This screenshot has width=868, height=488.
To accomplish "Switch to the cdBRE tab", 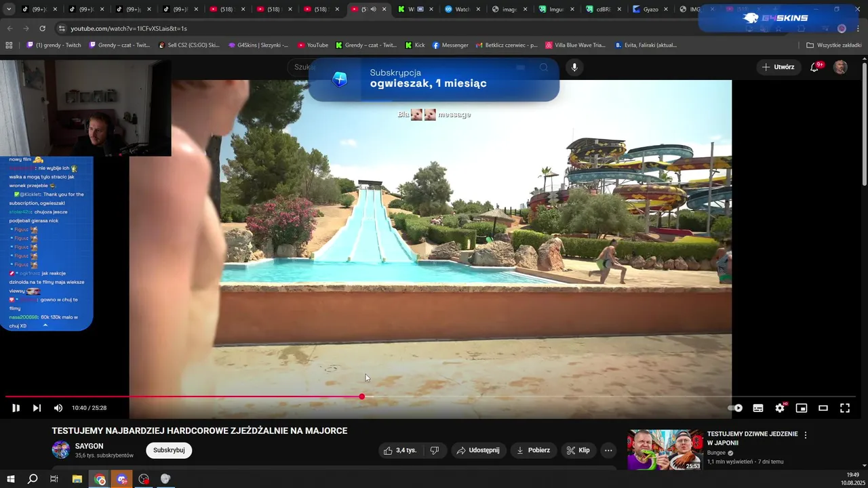I will point(604,9).
